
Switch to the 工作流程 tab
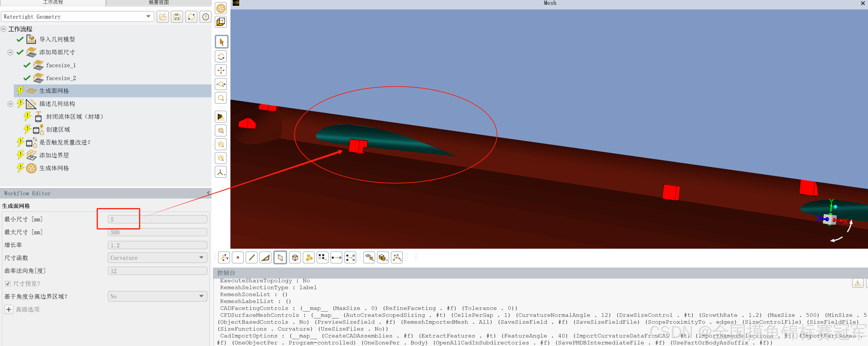53,3
